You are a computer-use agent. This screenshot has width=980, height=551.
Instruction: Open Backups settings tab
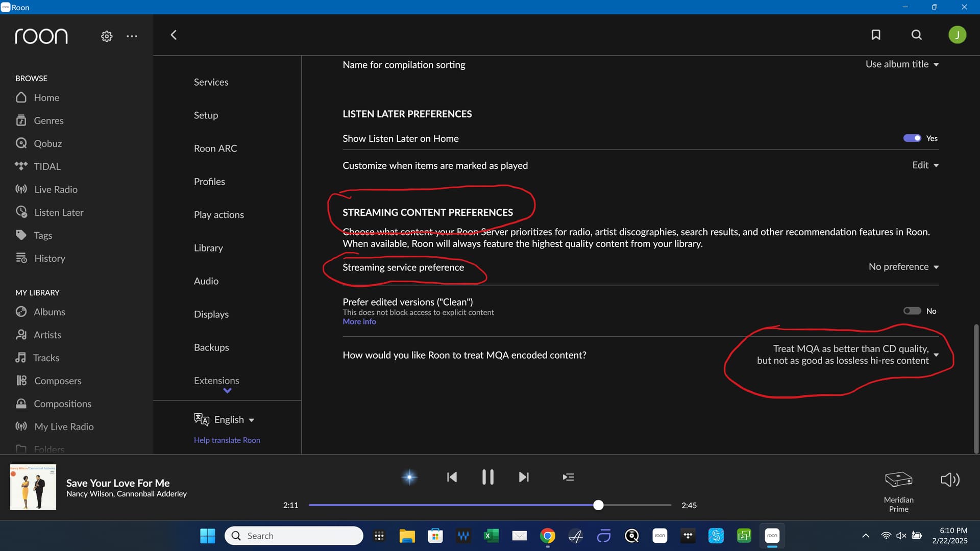(211, 347)
